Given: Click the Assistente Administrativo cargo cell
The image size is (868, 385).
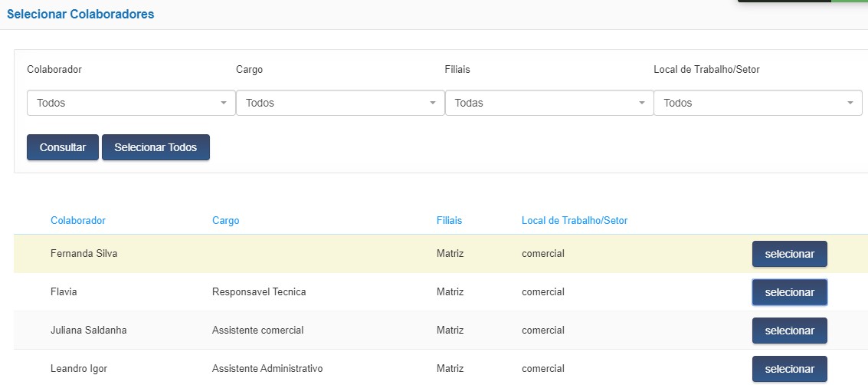Looking at the screenshot, I should pyautogui.click(x=267, y=369).
